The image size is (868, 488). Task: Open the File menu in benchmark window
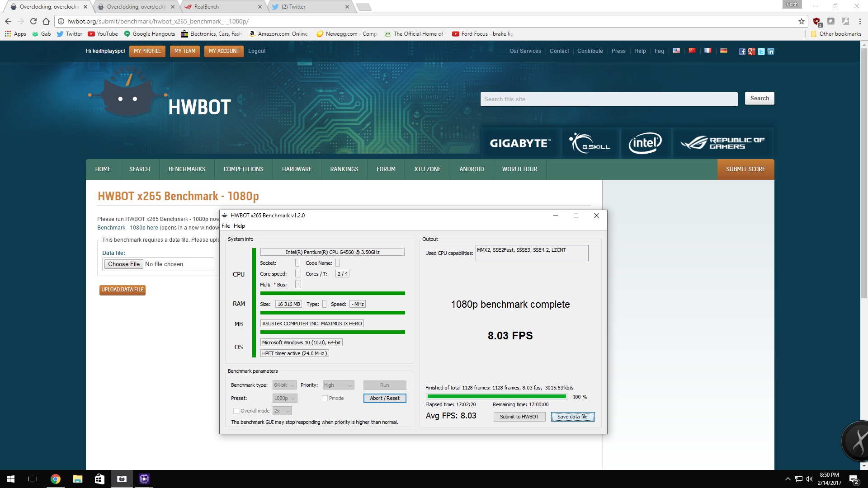(226, 226)
